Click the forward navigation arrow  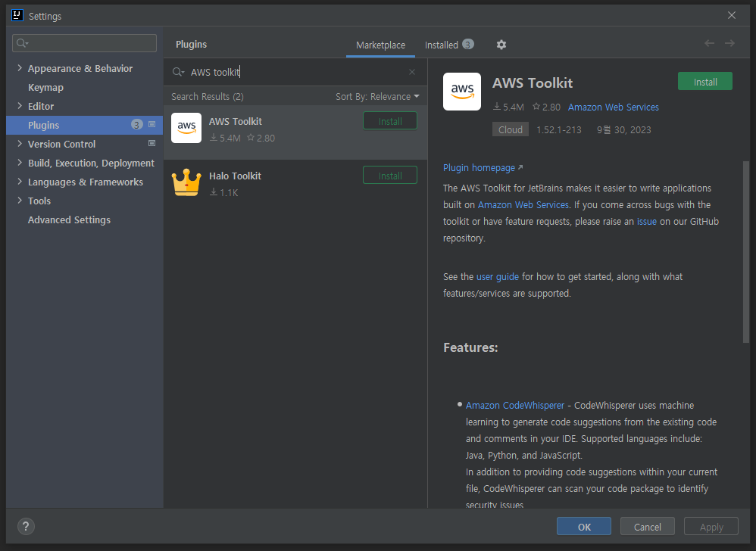click(x=729, y=43)
